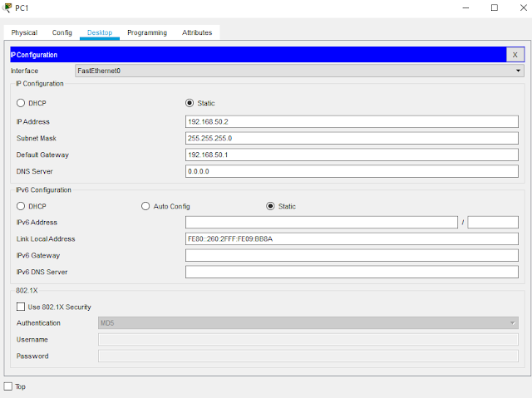Click the IPv6 DNS Server field
This screenshot has height=398, width=532.
pos(352,272)
